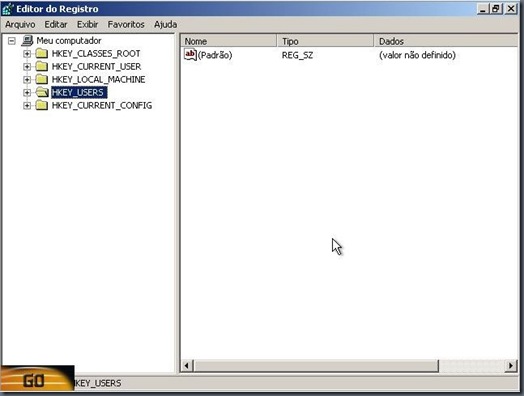Screen dimensions: 524x396
Task: Click the HKEY_CLASSES_ROOT folder icon
Action: click(x=42, y=53)
